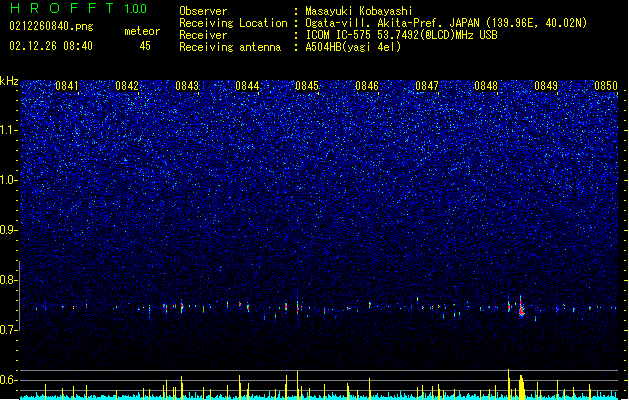Click the Receiver label

(x=203, y=35)
